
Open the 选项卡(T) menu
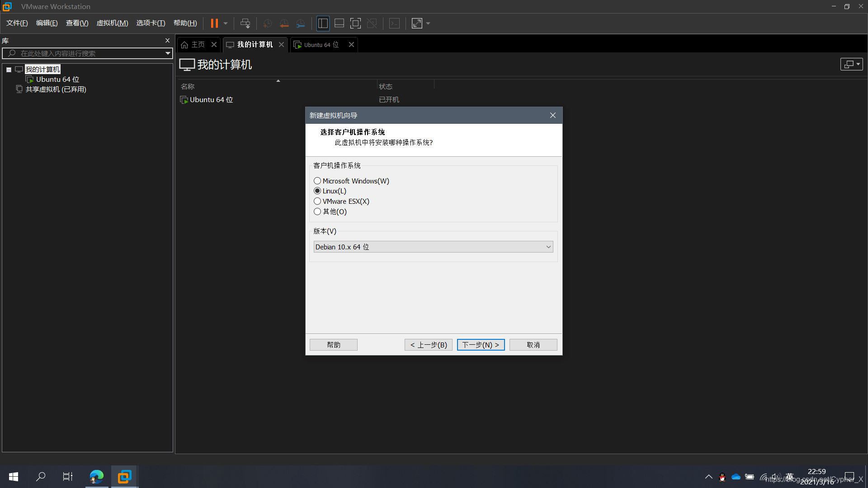tap(151, 23)
